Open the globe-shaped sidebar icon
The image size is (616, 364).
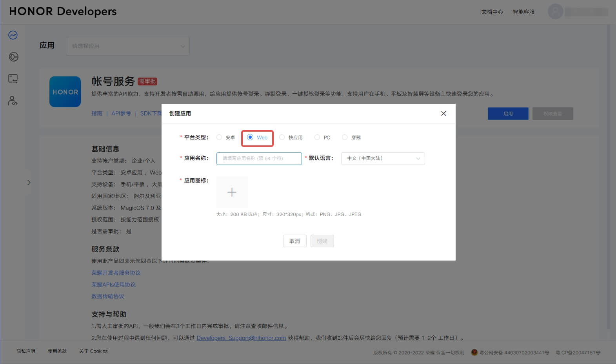click(13, 57)
